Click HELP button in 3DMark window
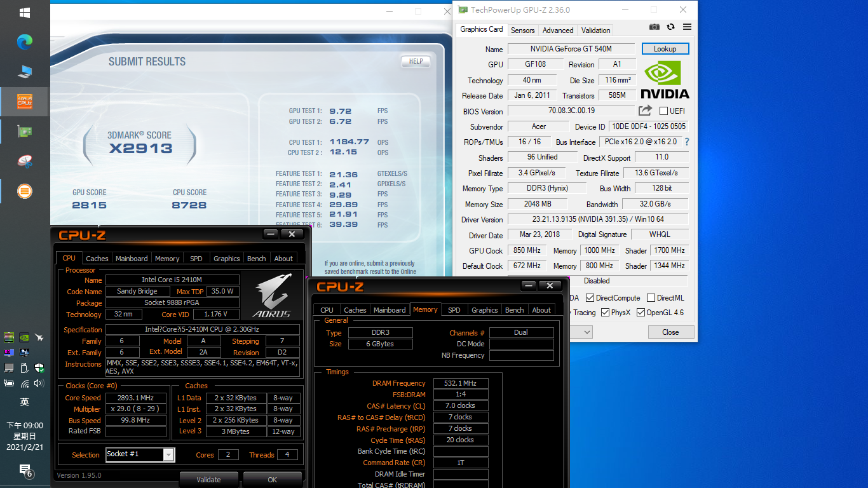 point(416,61)
